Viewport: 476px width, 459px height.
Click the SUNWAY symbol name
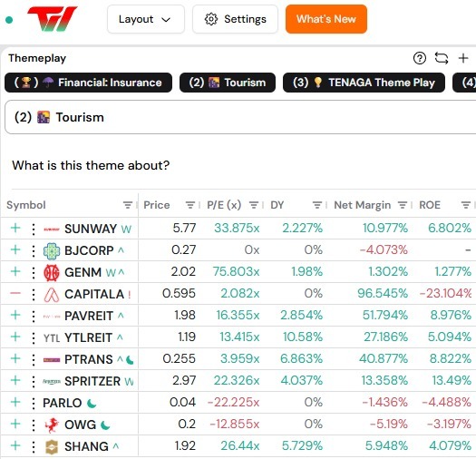pos(91,229)
